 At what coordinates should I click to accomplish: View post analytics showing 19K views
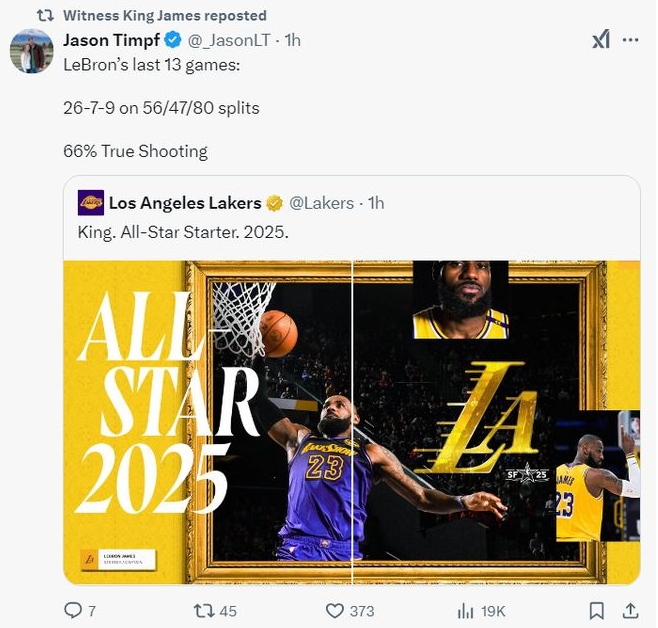click(466, 610)
